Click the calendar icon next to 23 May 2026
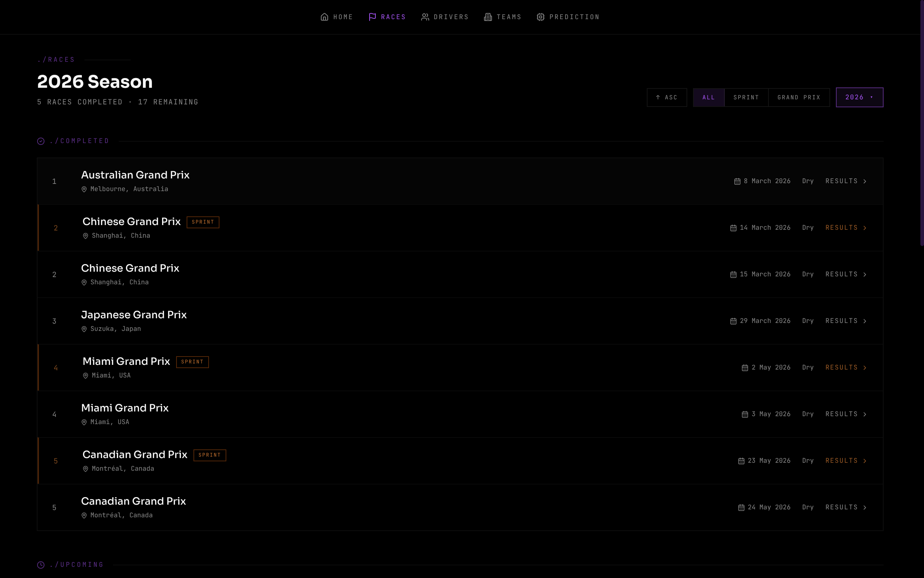924x578 pixels. (x=741, y=461)
